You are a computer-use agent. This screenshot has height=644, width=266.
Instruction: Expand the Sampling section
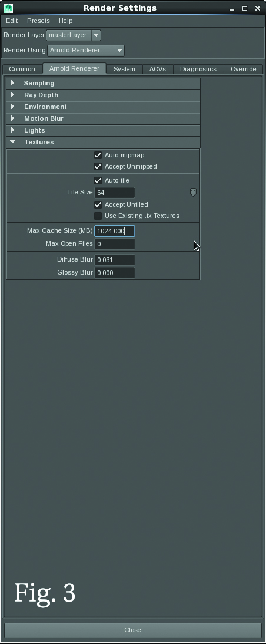(x=103, y=84)
